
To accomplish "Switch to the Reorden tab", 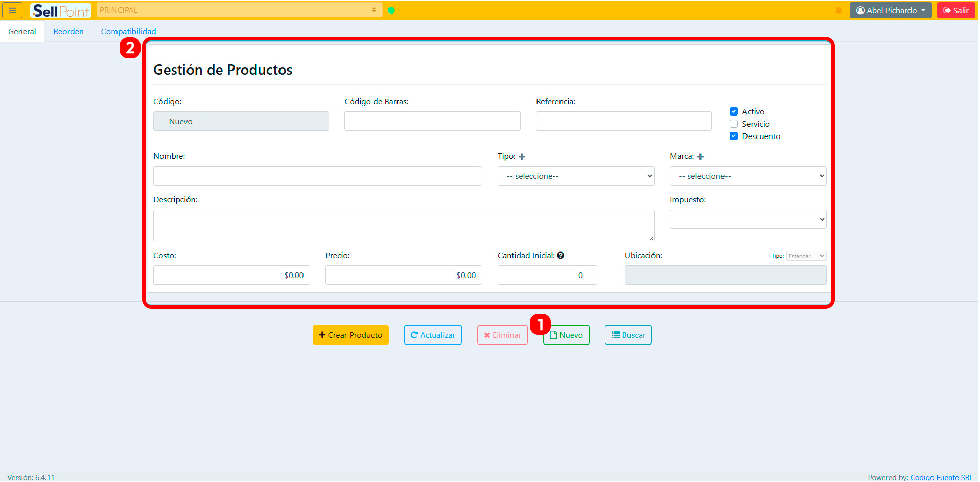I will (x=68, y=32).
